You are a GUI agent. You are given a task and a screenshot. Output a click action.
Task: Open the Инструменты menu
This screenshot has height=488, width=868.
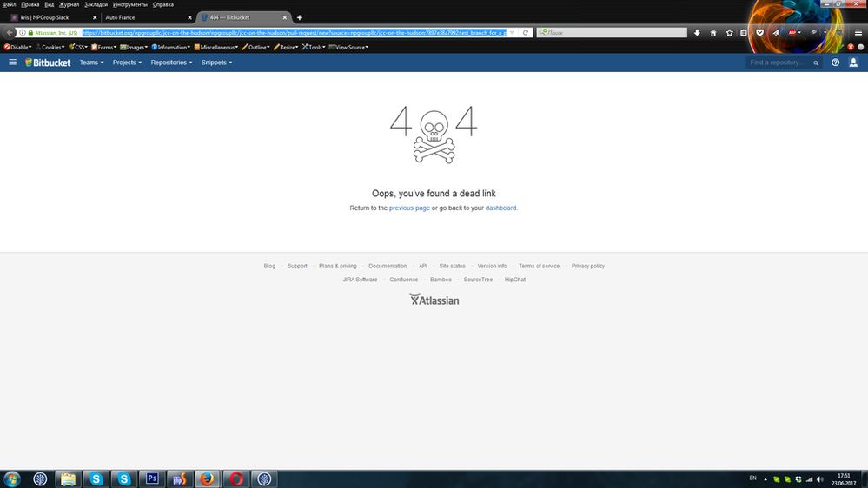[130, 4]
